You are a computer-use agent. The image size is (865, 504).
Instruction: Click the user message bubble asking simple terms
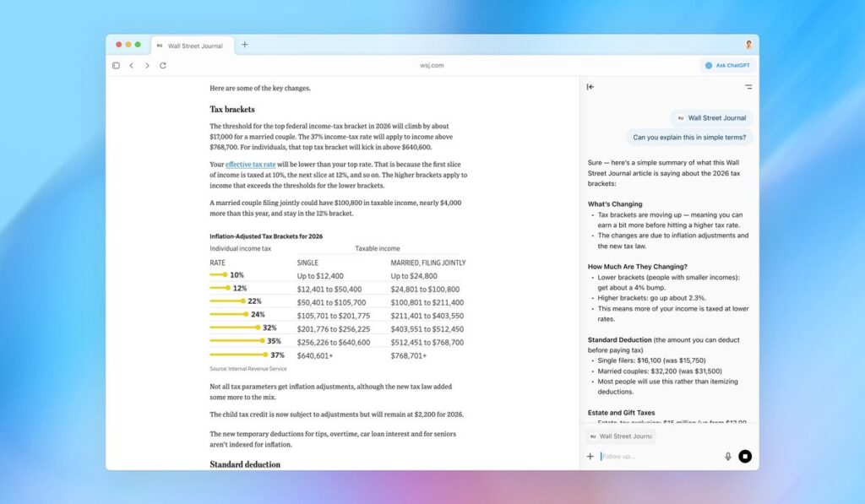(691, 136)
